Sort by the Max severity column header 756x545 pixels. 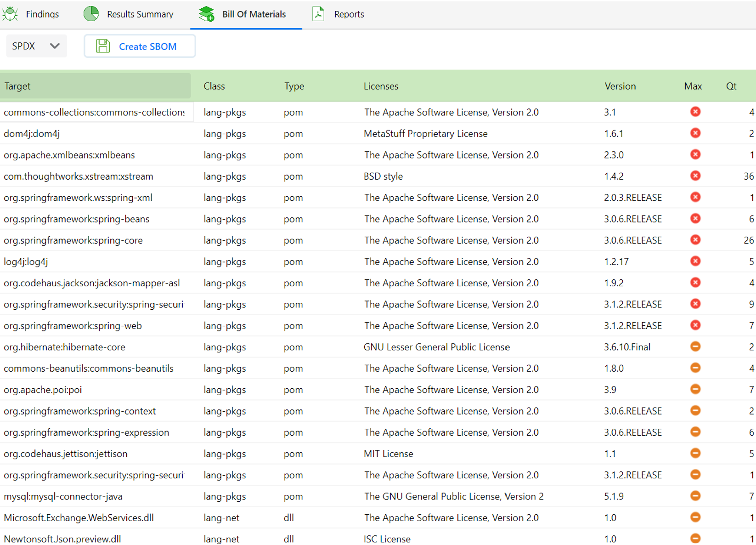point(693,86)
